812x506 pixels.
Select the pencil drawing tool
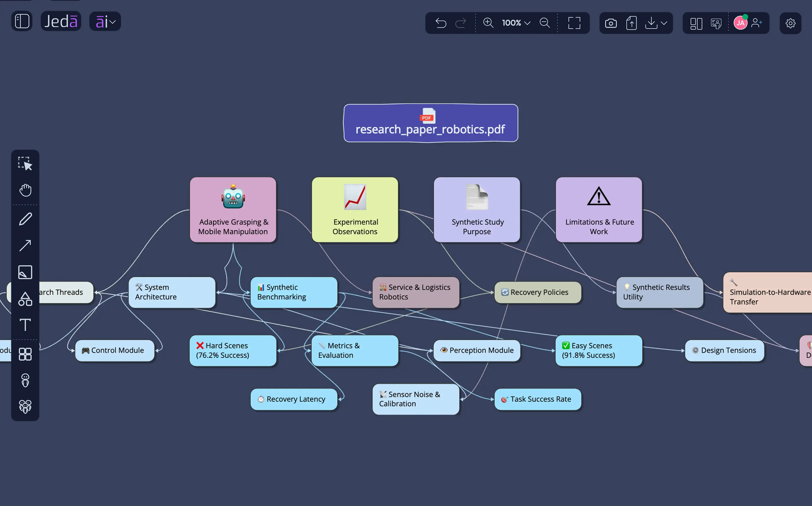(25, 219)
